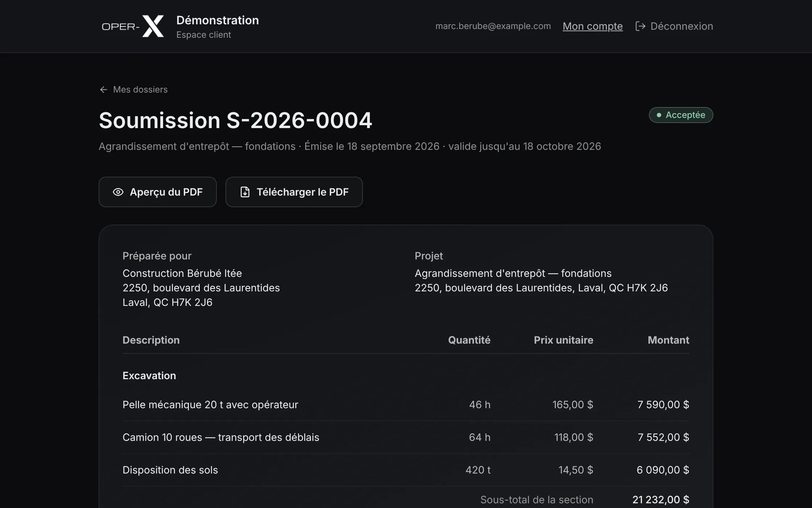Click the 165,00 $ unit price
This screenshot has height=508, width=812.
point(573,405)
